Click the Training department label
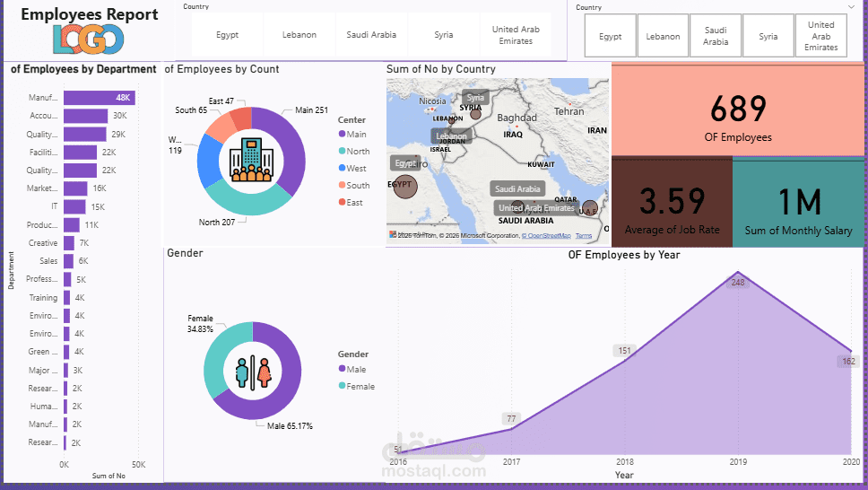The height and width of the screenshot is (490, 868). pos(43,298)
